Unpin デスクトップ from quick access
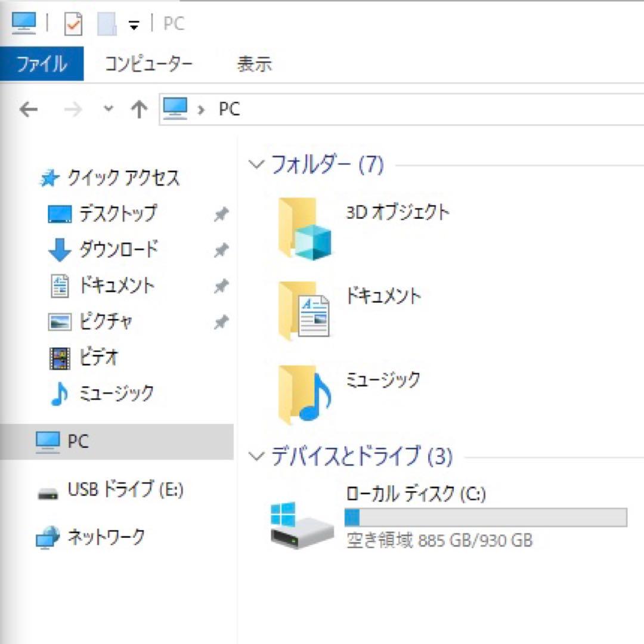This screenshot has height=644, width=644. click(221, 214)
